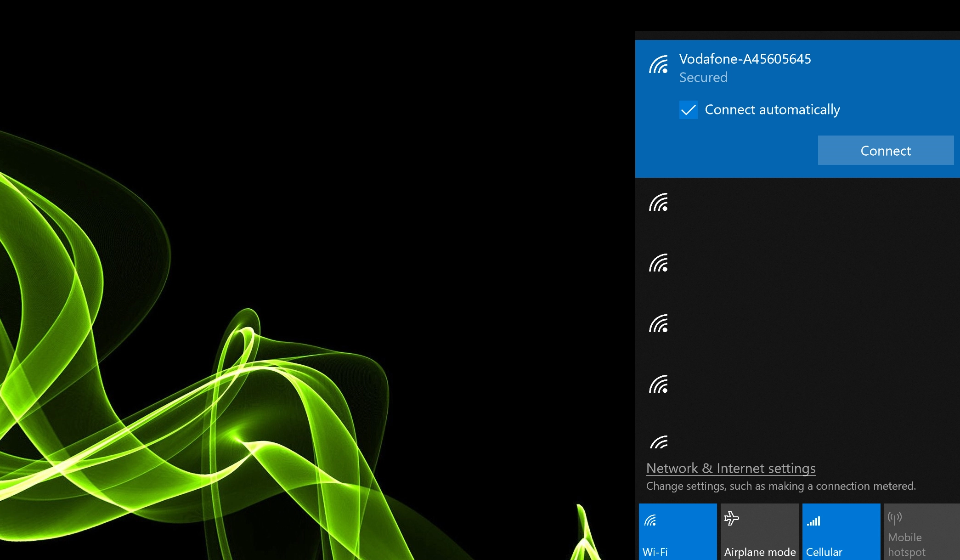Click the antenna icon in Mobile hotspot tile
960x560 pixels.
click(x=894, y=518)
